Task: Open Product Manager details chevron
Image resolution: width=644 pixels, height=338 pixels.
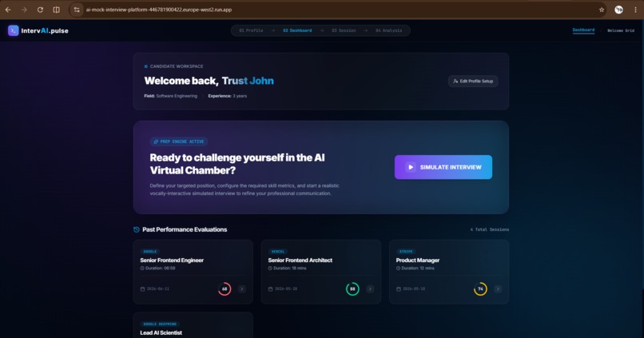Action: (x=498, y=289)
